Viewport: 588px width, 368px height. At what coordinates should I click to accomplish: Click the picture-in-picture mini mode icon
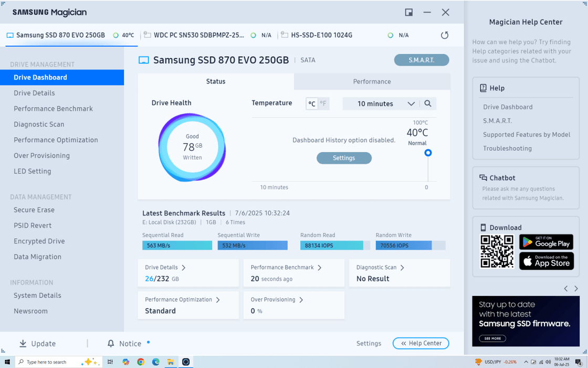409,13
